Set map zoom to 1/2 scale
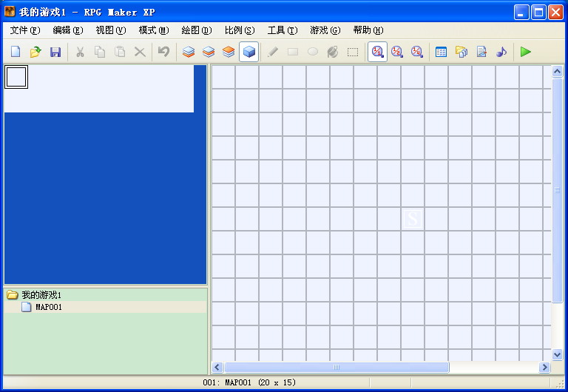This screenshot has height=392, width=568. pyautogui.click(x=397, y=52)
